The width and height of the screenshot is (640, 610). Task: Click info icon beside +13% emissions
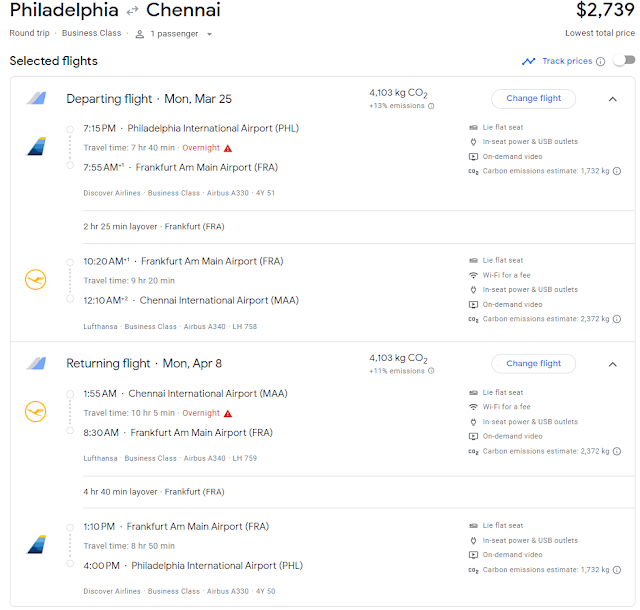[x=433, y=106]
